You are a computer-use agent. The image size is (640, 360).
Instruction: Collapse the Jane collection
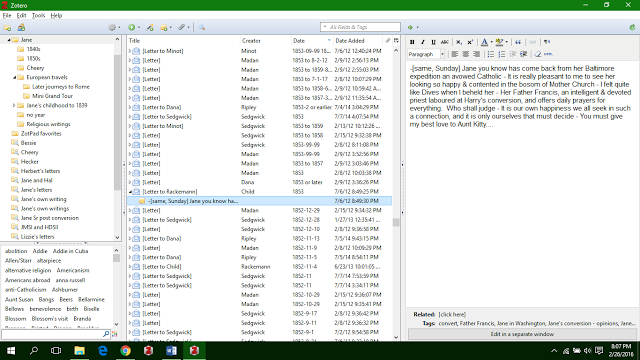[9, 40]
